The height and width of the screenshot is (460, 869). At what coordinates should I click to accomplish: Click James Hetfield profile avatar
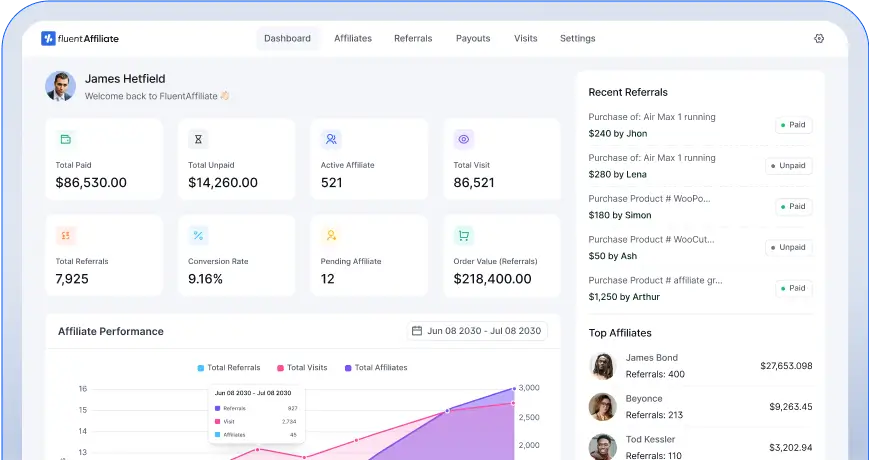coord(60,86)
